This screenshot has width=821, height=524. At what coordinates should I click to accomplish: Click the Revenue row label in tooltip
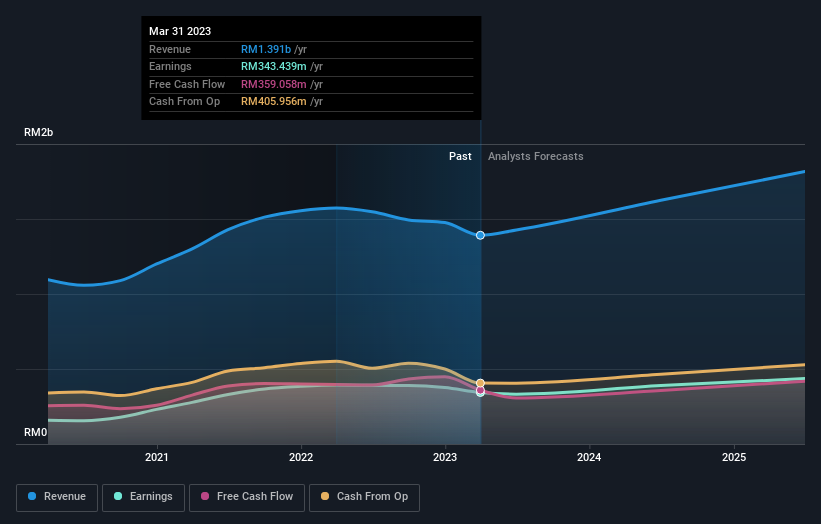pos(170,49)
